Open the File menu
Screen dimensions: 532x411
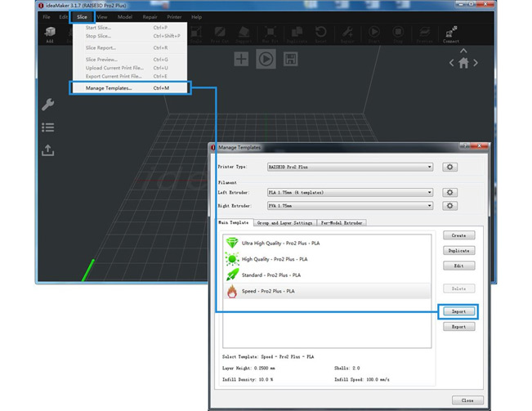pyautogui.click(x=47, y=17)
